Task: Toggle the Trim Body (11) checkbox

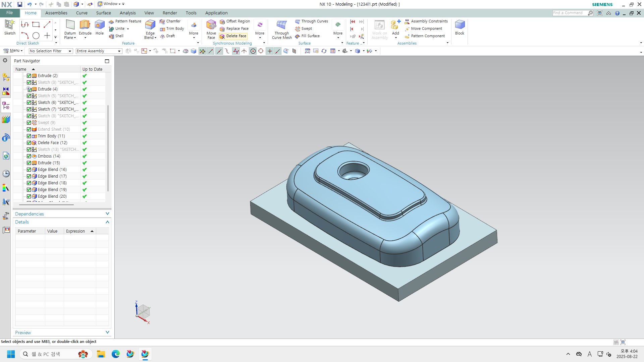Action: (29, 136)
